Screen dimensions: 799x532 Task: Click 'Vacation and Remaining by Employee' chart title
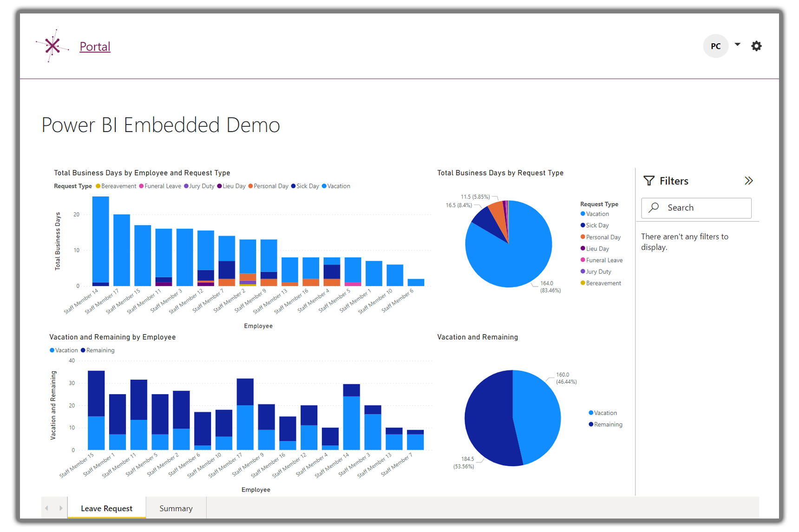[112, 337]
